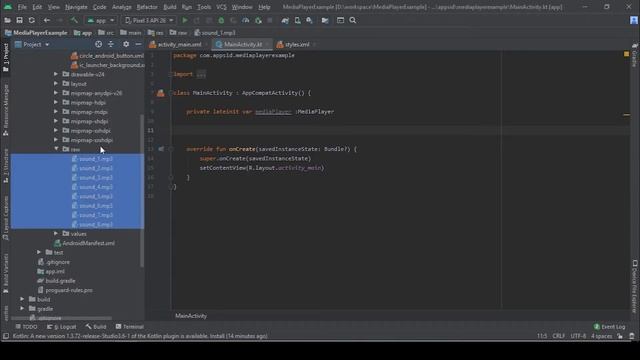Open the Pixel 3 API 26 device dropdown
Screen dimensions: 640x360
(x=149, y=20)
